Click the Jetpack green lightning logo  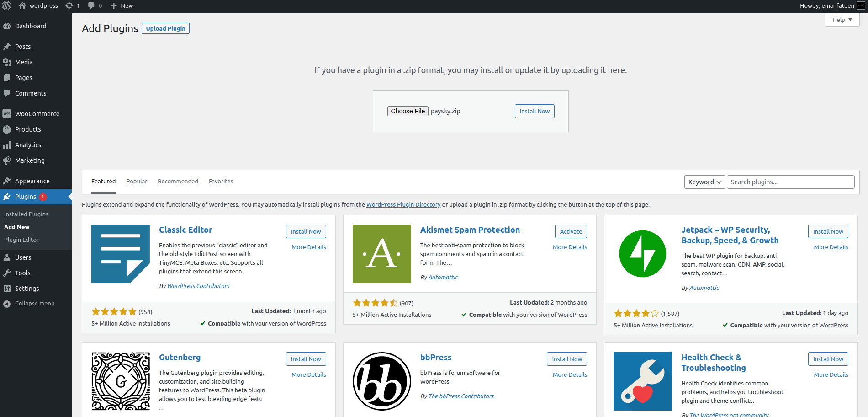(643, 254)
